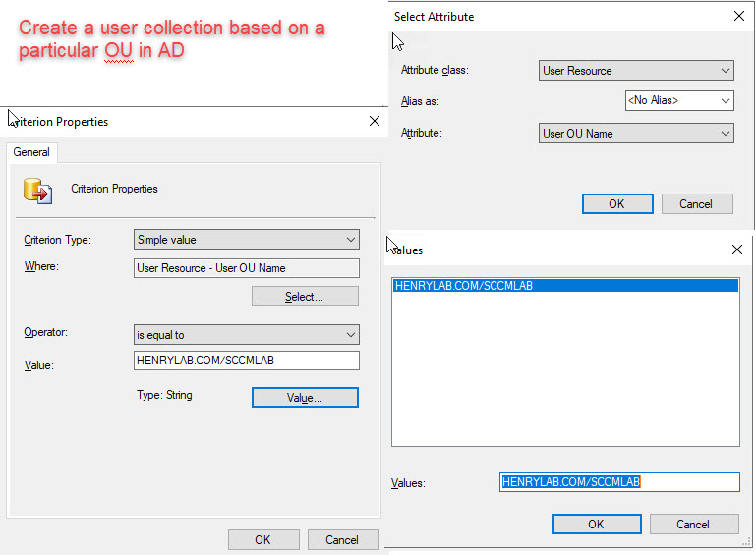Open the Attribute class dropdown

click(x=637, y=71)
